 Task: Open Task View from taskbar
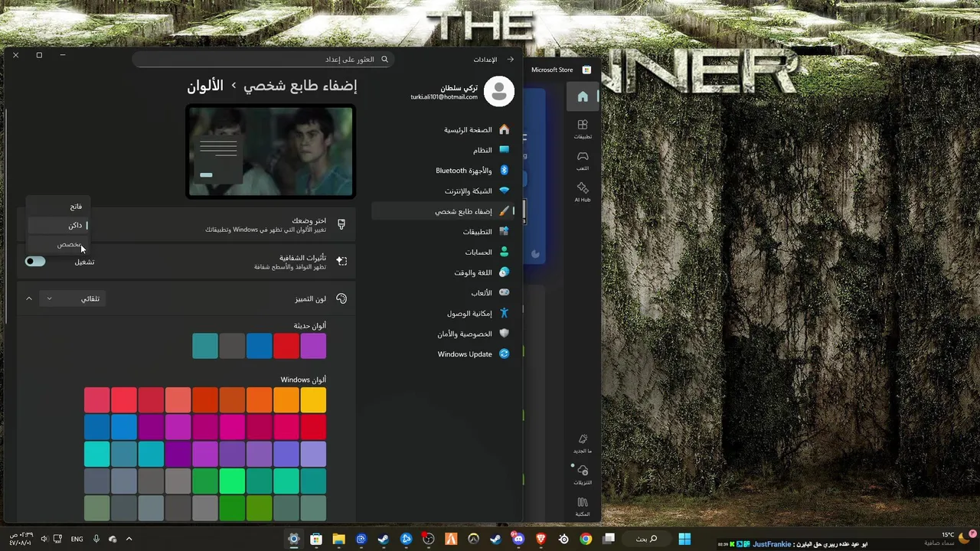tap(609, 539)
